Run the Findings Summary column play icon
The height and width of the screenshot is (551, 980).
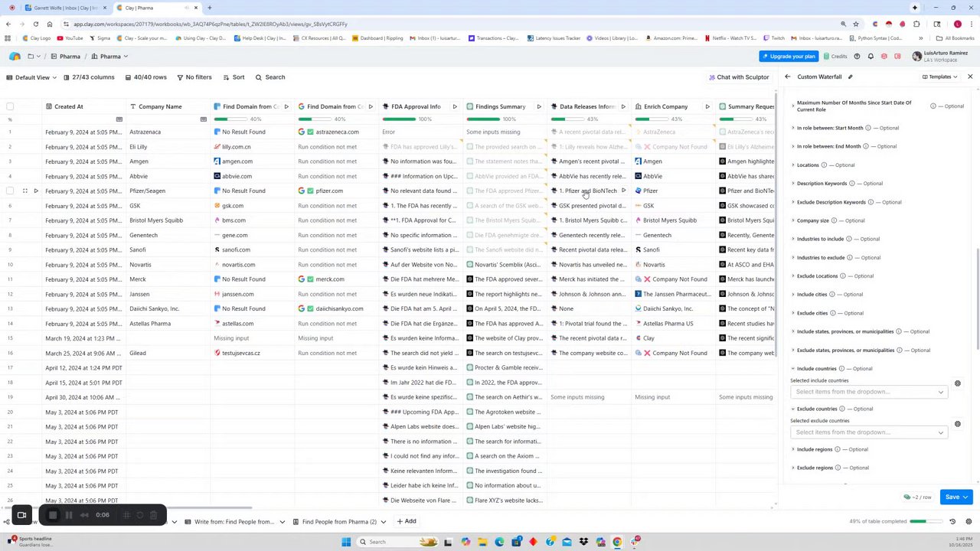point(539,106)
